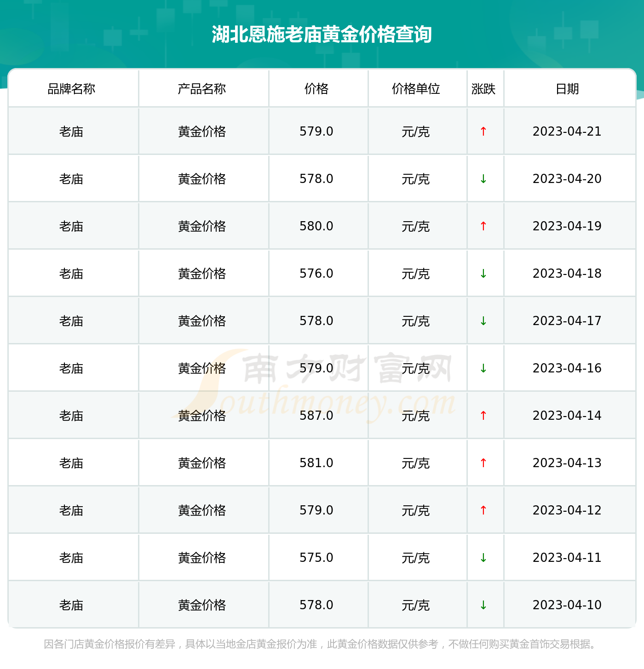Image resolution: width=644 pixels, height=669 pixels.
Task: Click the up arrow for 2023-04-19
Action: [x=483, y=226]
